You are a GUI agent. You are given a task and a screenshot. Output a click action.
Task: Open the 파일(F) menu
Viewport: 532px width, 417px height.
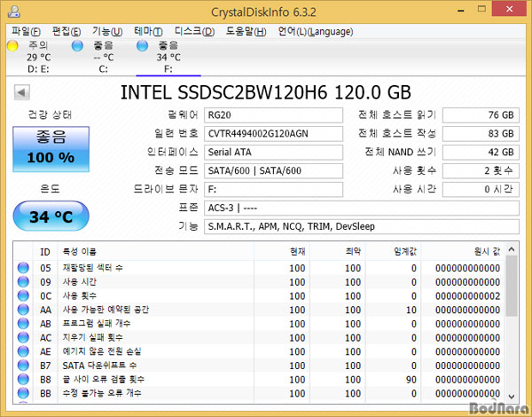[x=26, y=32]
